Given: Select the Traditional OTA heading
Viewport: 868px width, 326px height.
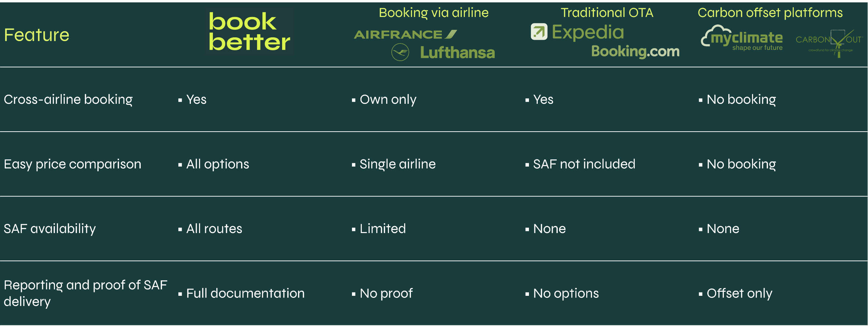Looking at the screenshot, I should pyautogui.click(x=607, y=13).
